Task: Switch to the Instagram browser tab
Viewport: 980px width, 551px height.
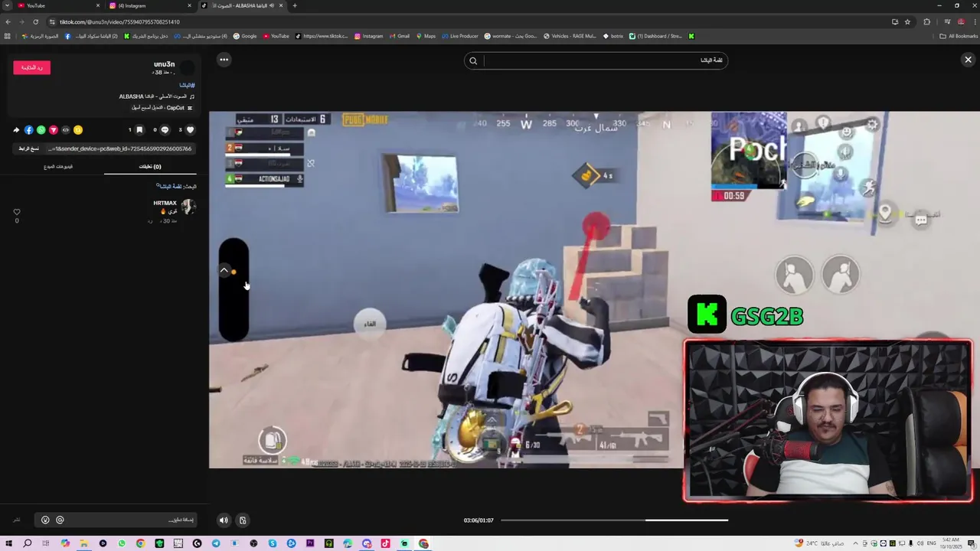Action: 149,5
